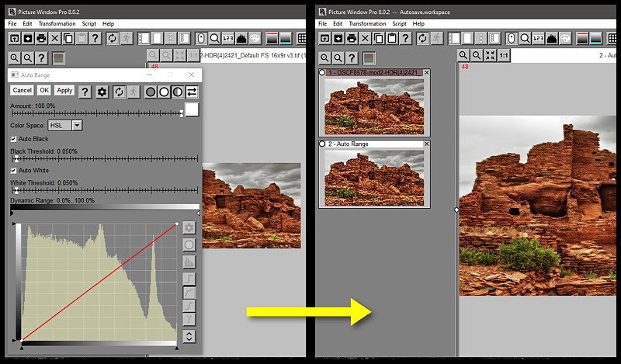The height and width of the screenshot is (364, 621).
Task: Click the gear settings icon in Auto Range dialog
Action: (x=102, y=92)
